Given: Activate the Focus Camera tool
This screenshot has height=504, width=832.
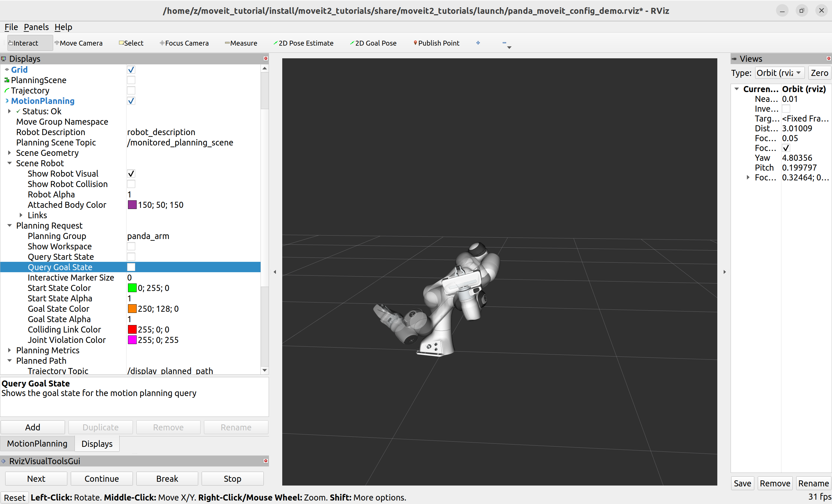Looking at the screenshot, I should [x=184, y=43].
